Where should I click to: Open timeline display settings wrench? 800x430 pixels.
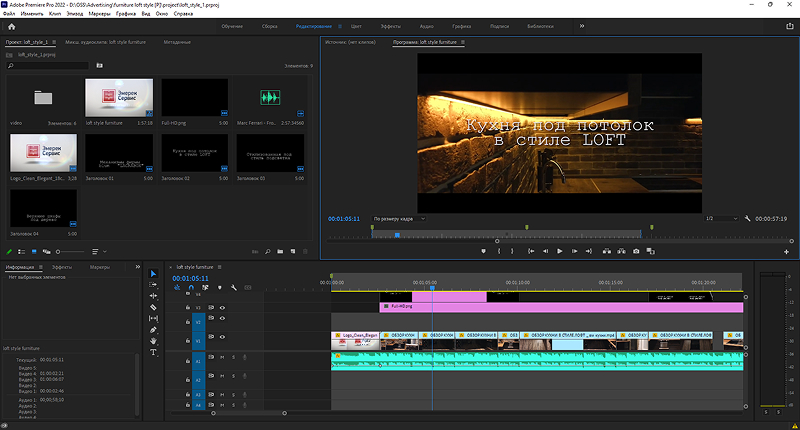point(234,288)
